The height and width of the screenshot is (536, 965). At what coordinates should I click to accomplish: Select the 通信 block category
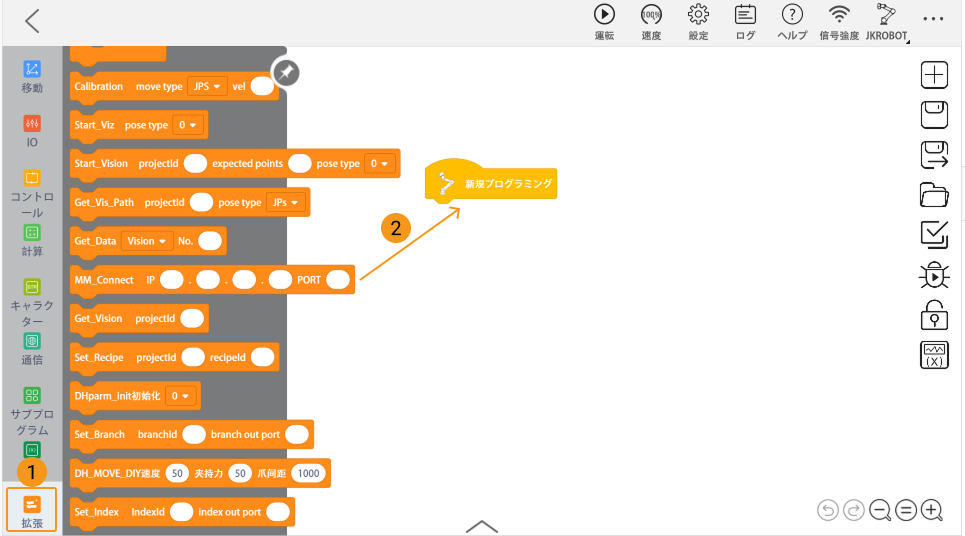pyautogui.click(x=32, y=350)
